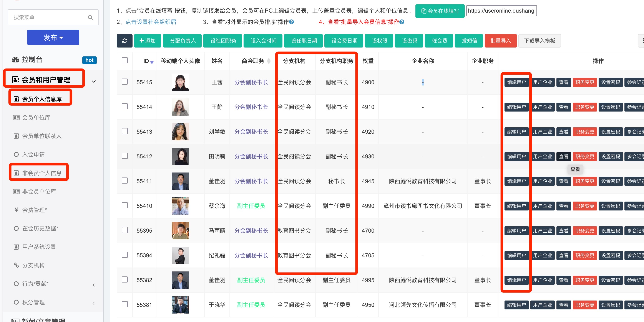Click the 控制台 dashboard icon
Viewport: 644px width, 322px height.
(x=15, y=60)
